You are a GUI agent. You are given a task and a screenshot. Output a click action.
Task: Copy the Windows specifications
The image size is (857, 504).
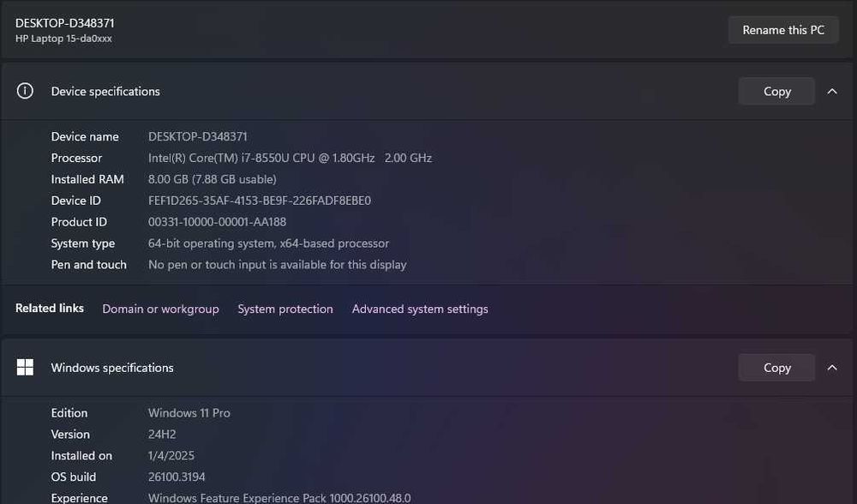point(776,368)
